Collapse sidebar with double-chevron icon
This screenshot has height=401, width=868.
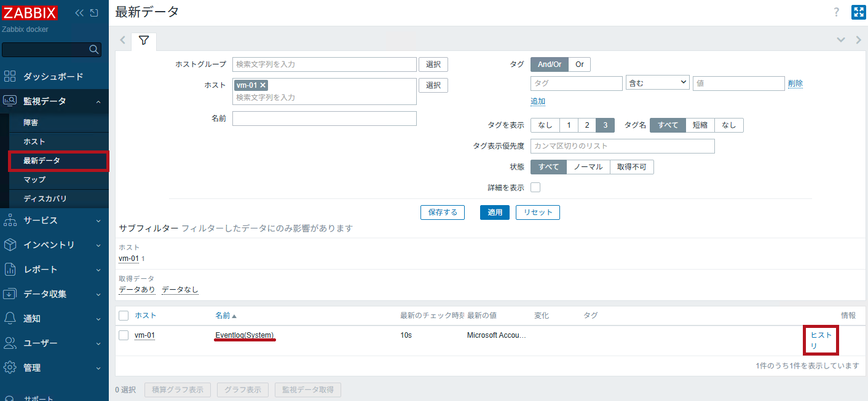pyautogui.click(x=79, y=13)
